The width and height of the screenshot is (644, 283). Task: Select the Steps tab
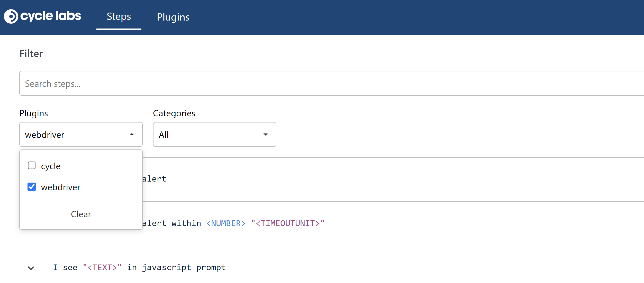tap(119, 16)
